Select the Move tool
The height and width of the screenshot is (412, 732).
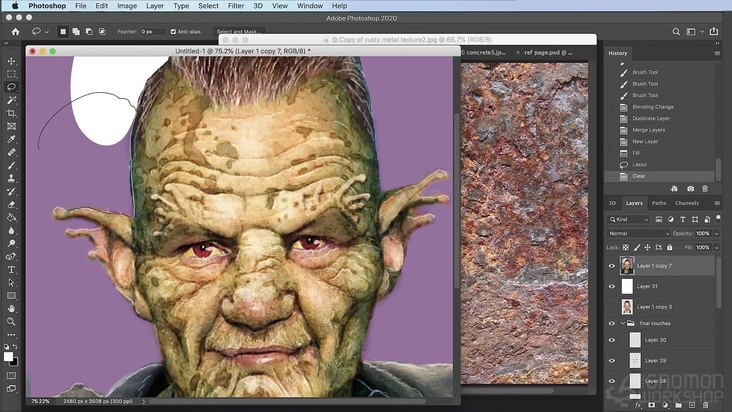pos(11,61)
